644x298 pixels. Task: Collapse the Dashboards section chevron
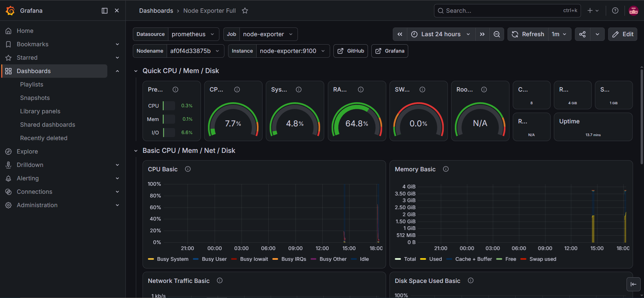[x=117, y=71]
